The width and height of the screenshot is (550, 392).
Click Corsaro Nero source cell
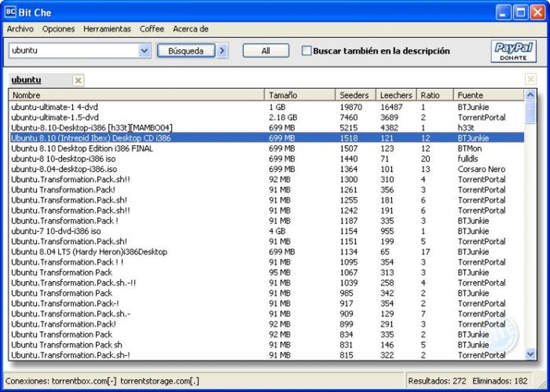tap(481, 169)
